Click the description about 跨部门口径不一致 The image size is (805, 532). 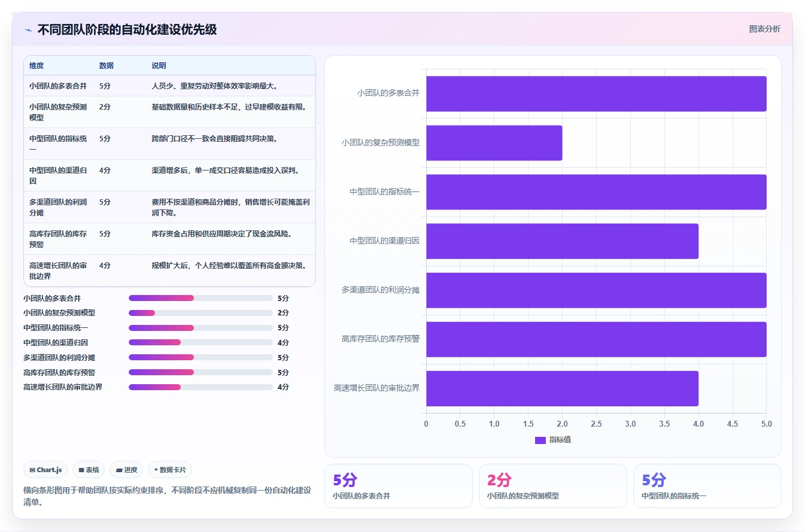click(214, 139)
